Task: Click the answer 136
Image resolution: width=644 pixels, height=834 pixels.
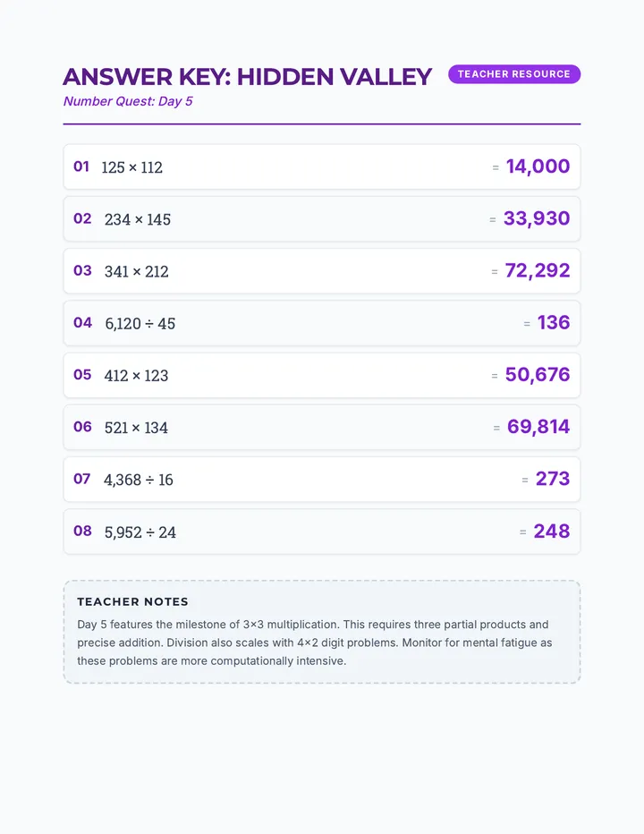Action: point(554,323)
